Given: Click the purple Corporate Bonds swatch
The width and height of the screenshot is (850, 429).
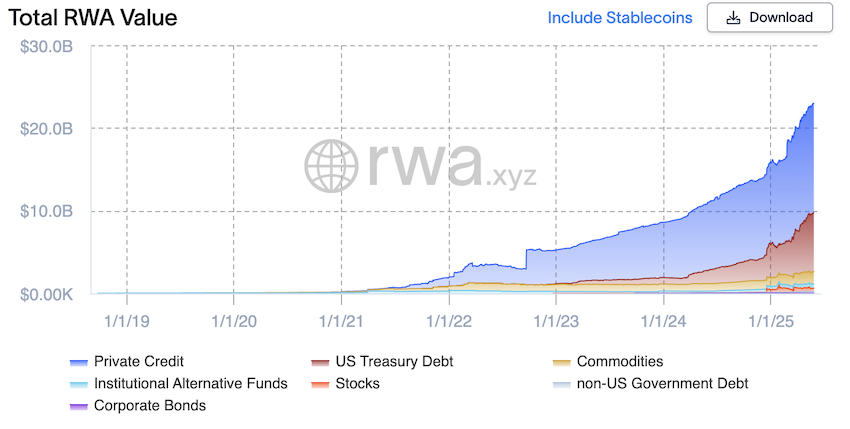Looking at the screenshot, I should coord(79,407).
